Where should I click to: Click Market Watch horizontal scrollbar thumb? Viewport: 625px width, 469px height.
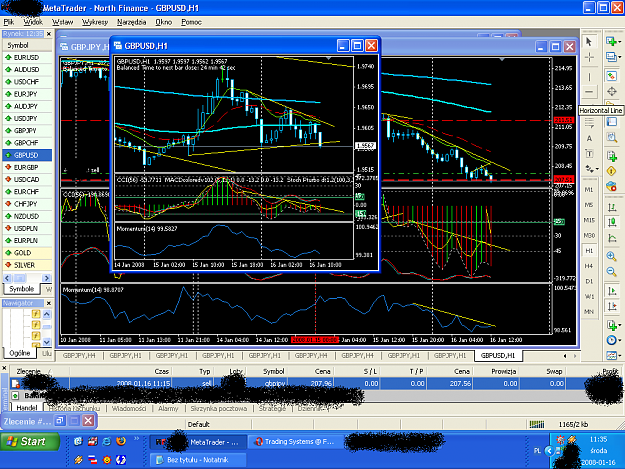pos(20,278)
